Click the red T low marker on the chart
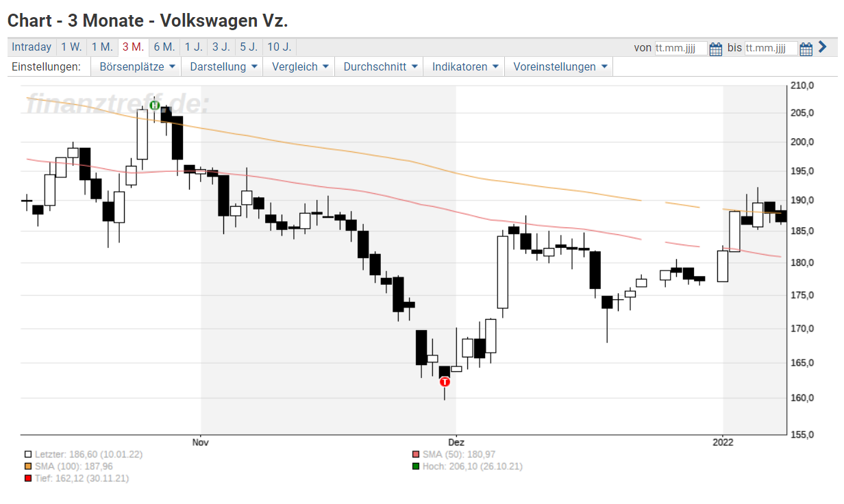 click(445, 381)
